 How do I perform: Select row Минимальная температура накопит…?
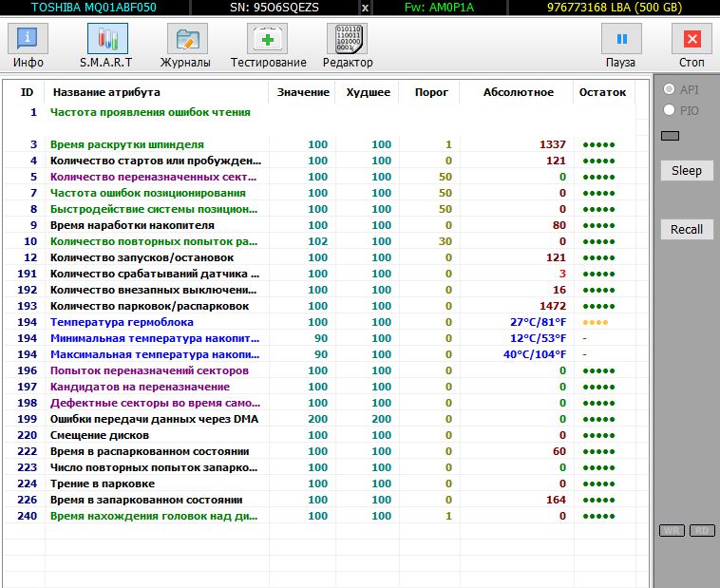[x=319, y=338]
